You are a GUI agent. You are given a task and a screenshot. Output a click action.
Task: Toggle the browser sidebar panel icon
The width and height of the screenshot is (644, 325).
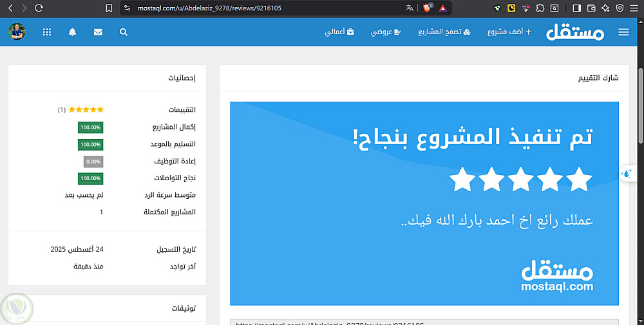pyautogui.click(x=576, y=8)
